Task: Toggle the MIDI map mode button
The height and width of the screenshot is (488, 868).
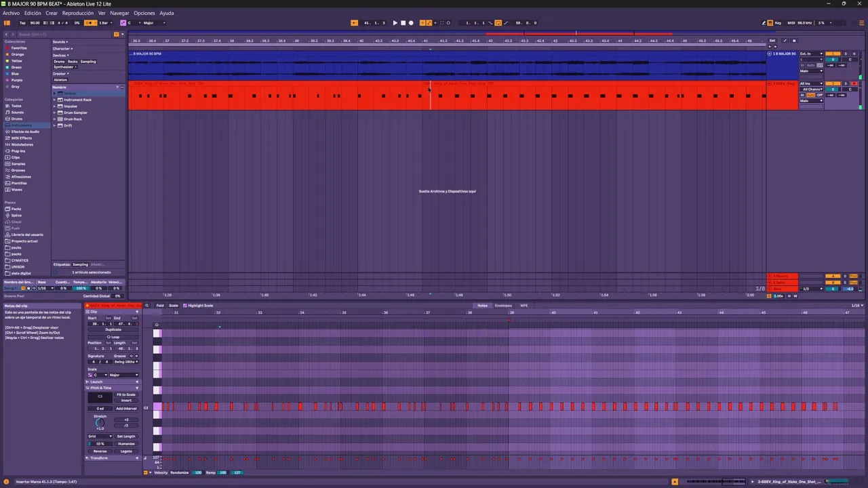Action: (791, 23)
